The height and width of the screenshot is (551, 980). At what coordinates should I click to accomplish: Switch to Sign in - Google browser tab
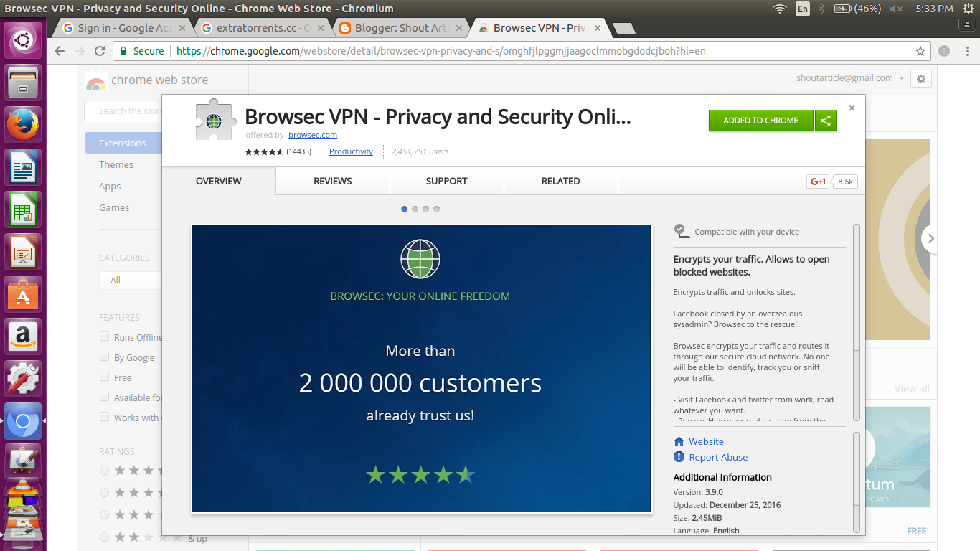123,28
